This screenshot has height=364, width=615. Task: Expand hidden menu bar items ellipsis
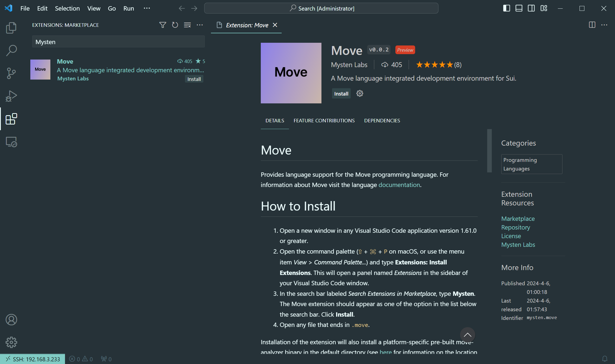147,8
